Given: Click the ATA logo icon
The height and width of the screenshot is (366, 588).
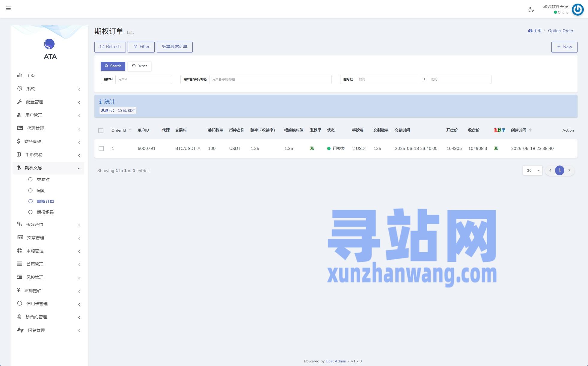Looking at the screenshot, I should [x=49, y=44].
